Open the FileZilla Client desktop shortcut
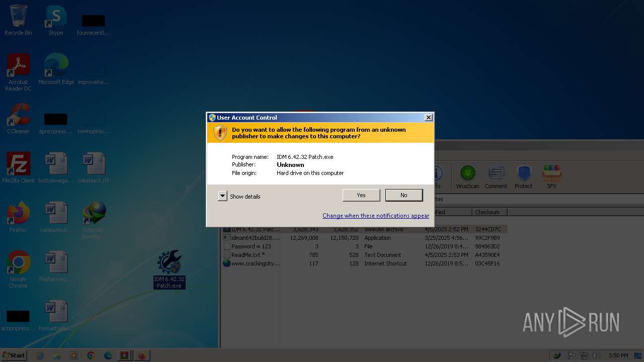644x362 pixels. 18,168
